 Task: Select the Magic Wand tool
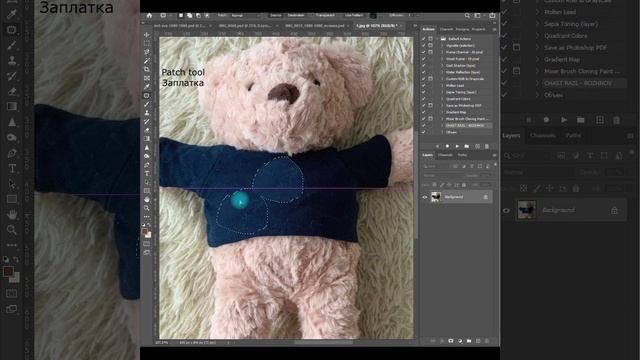pos(147,61)
